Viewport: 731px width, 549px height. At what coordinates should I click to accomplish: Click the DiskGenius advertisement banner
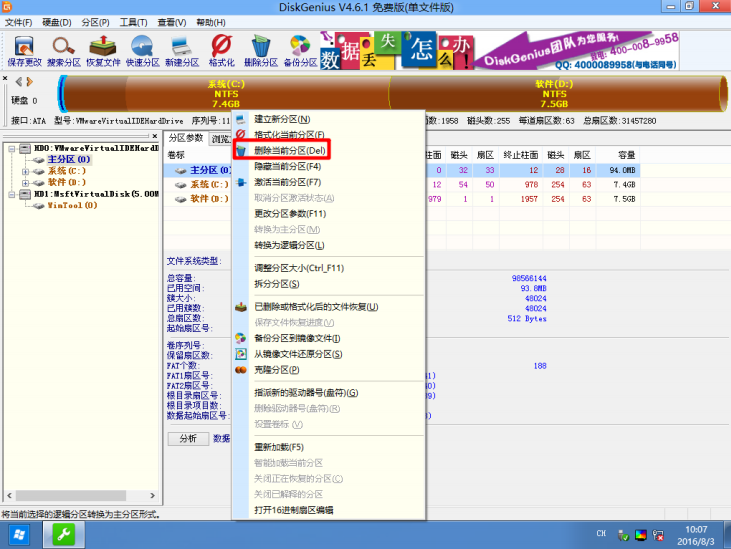[499, 51]
